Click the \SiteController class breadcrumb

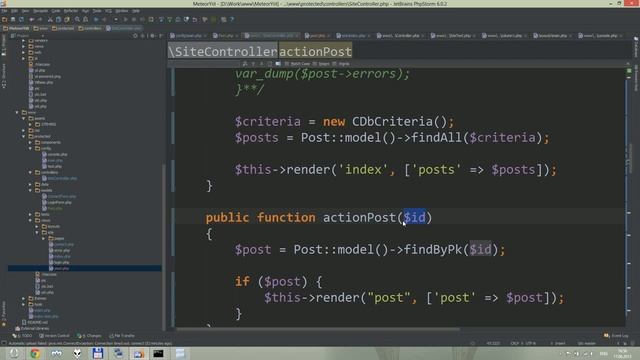[x=223, y=51]
